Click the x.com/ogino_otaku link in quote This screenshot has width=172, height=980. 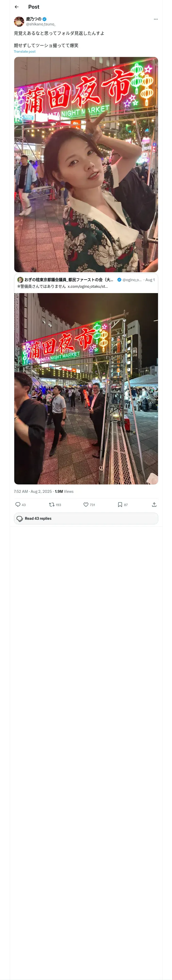click(x=88, y=286)
